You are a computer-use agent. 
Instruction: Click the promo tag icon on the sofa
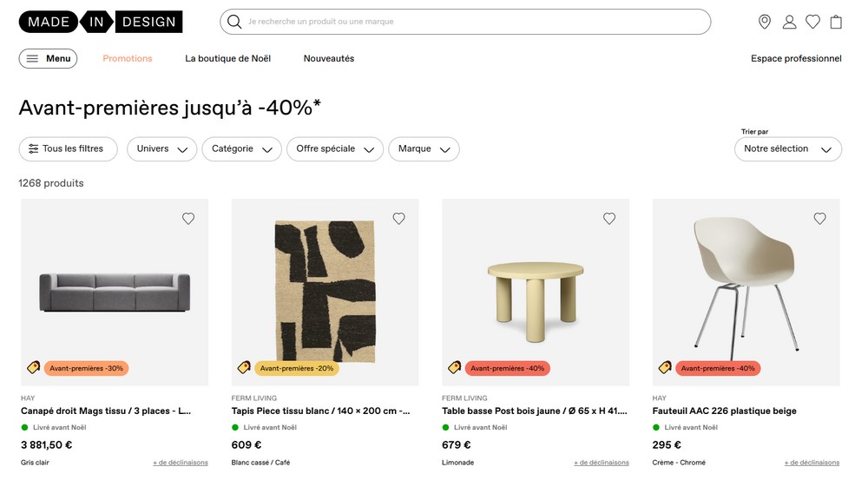tap(33, 368)
